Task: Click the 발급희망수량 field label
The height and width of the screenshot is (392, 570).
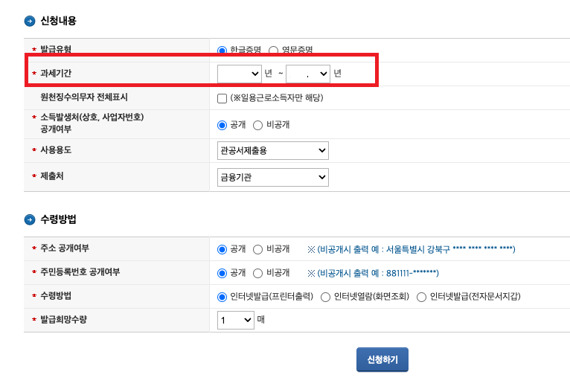Action: [x=63, y=320]
